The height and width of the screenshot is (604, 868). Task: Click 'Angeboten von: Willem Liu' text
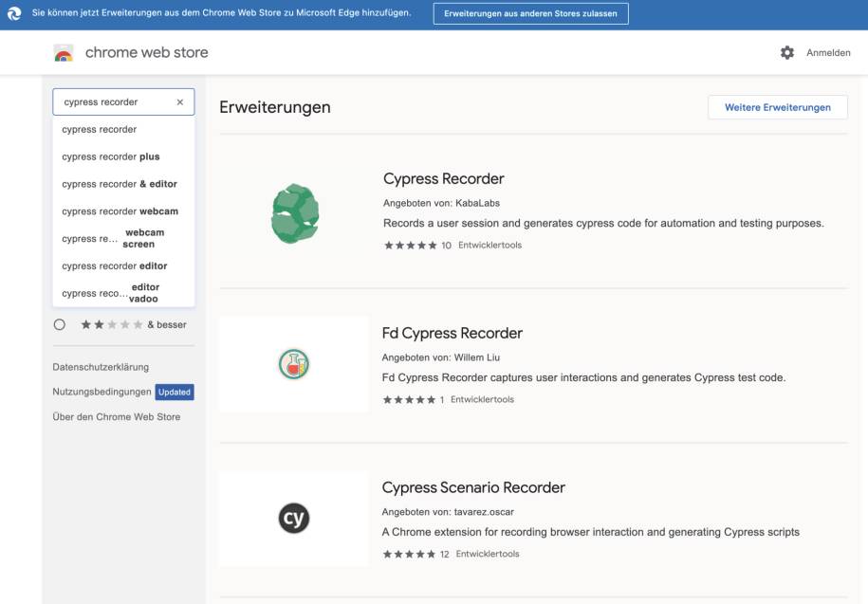[x=441, y=357]
